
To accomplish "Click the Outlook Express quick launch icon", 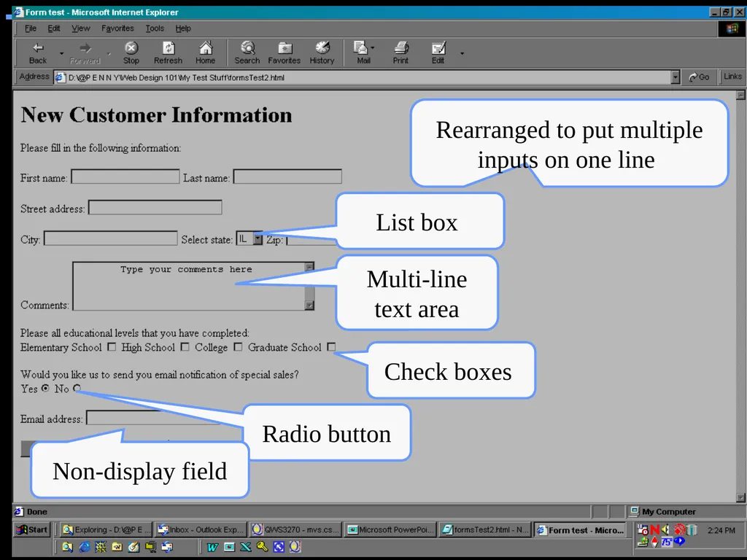I will click(x=167, y=547).
